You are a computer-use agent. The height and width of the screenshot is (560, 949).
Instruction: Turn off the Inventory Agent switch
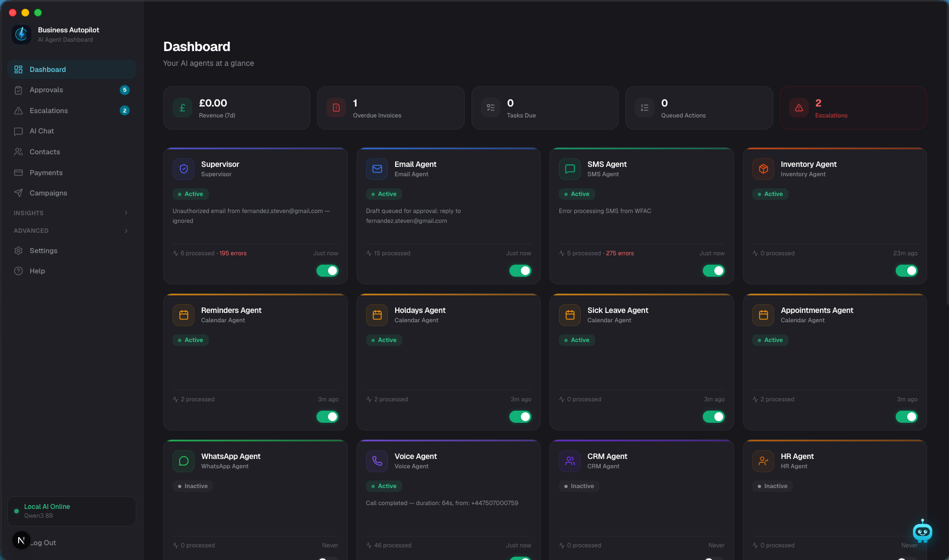907,271
